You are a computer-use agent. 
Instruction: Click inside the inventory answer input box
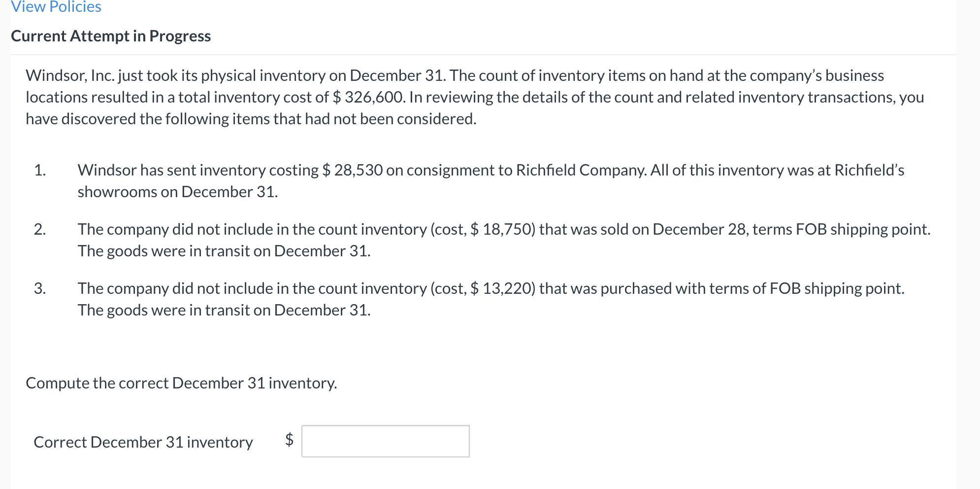click(x=386, y=441)
